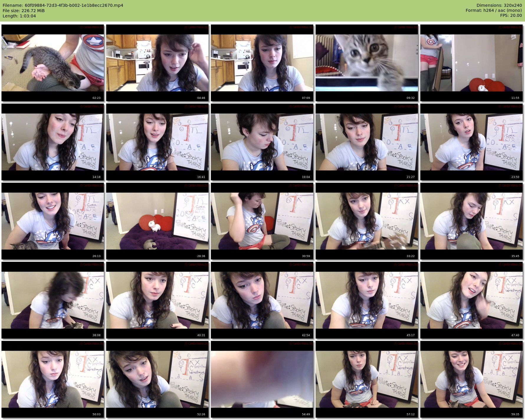This screenshot has height=420, width=525.
Task: Click the thumbnail stamped 19:04
Action: (262, 142)
